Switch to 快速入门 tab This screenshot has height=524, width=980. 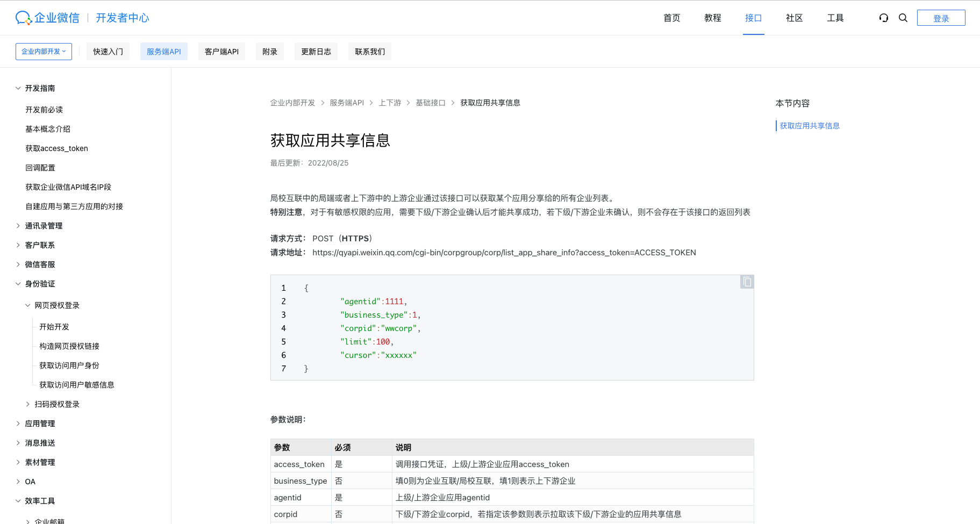(x=108, y=52)
